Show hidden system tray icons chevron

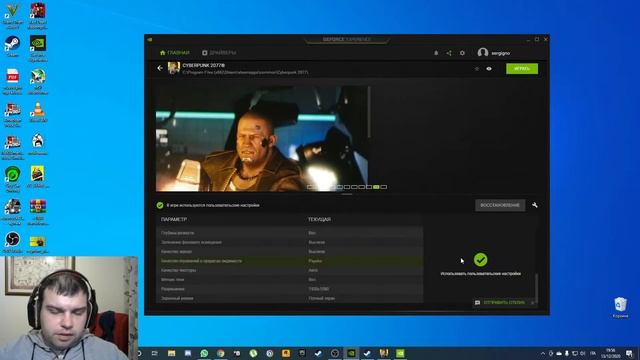(542, 353)
